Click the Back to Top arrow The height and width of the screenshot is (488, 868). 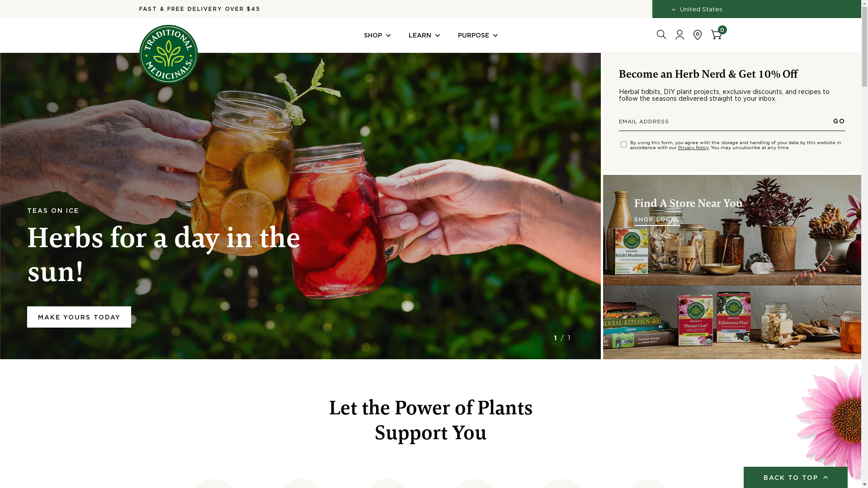tap(826, 477)
